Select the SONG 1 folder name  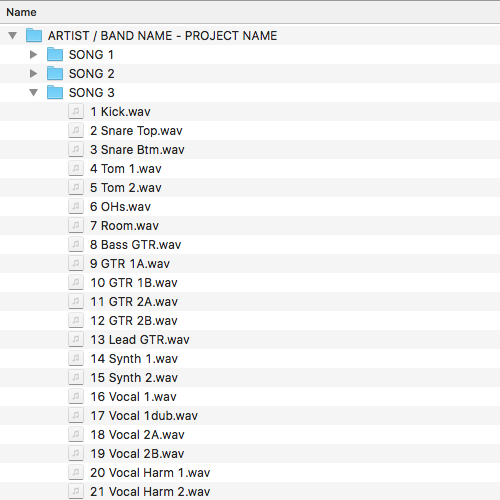coord(91,55)
